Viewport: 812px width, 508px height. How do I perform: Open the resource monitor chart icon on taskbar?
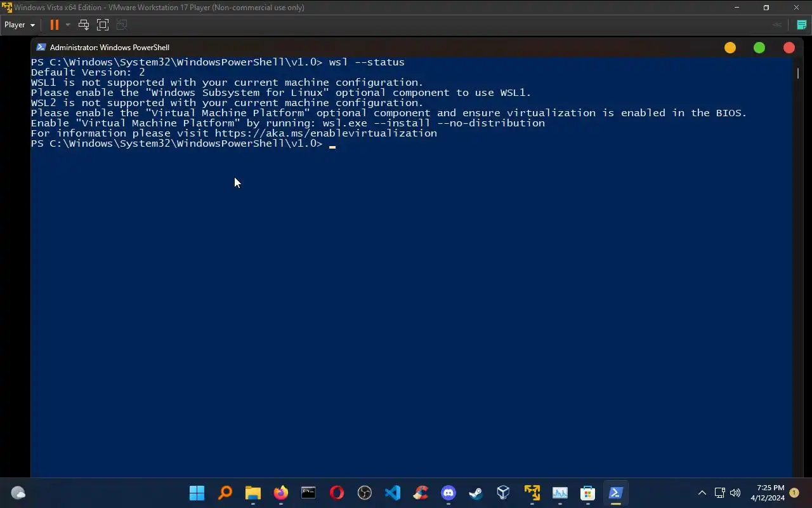click(560, 493)
